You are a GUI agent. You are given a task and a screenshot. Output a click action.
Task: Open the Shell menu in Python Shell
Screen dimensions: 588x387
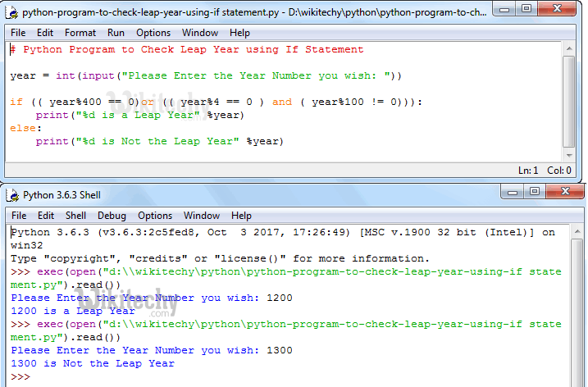tap(75, 216)
